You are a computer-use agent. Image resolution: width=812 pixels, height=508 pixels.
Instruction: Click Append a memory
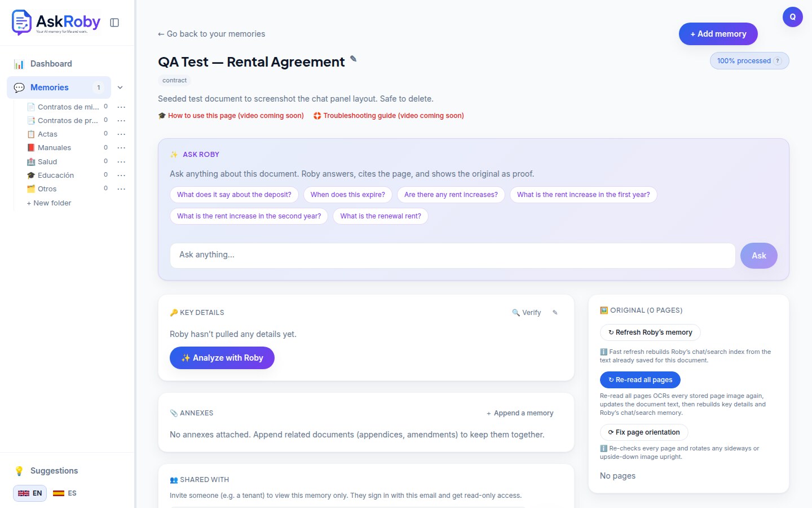click(520, 413)
